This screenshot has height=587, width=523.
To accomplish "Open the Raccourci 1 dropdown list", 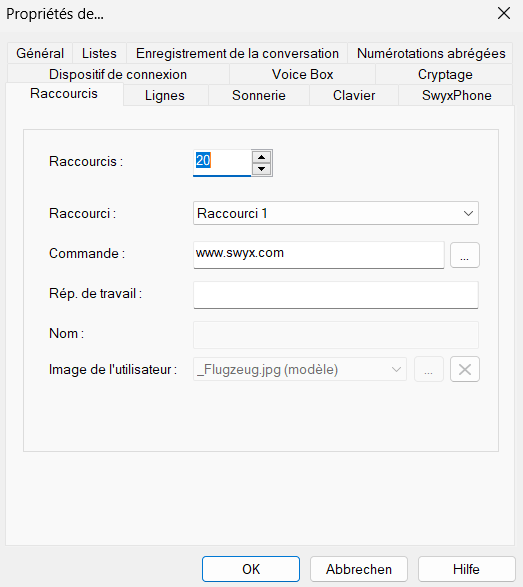I will pos(336,213).
